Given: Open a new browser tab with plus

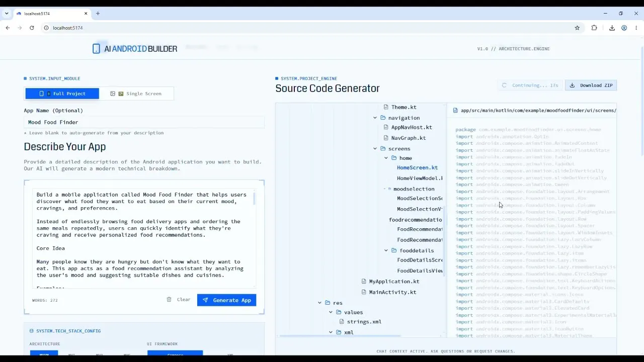Looking at the screenshot, I should coord(98,14).
